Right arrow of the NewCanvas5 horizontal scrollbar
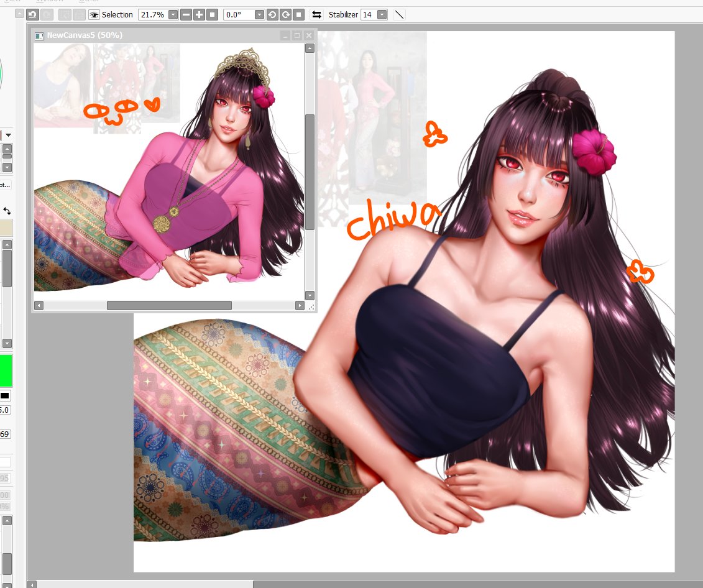Image resolution: width=703 pixels, height=588 pixels. 300,306
